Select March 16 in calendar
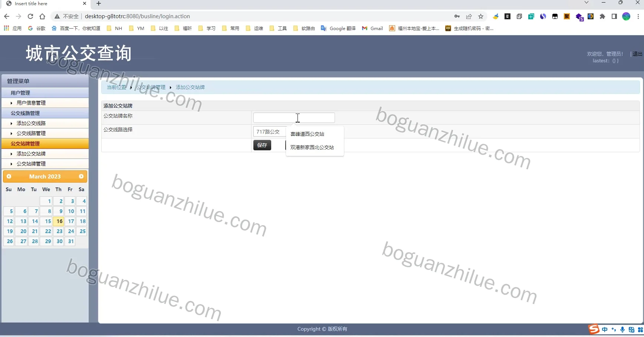This screenshot has width=644, height=337. tap(59, 221)
